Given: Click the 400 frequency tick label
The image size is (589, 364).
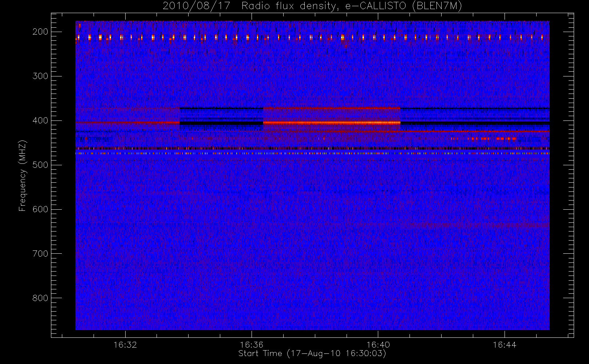Looking at the screenshot, I should pyautogui.click(x=40, y=120).
